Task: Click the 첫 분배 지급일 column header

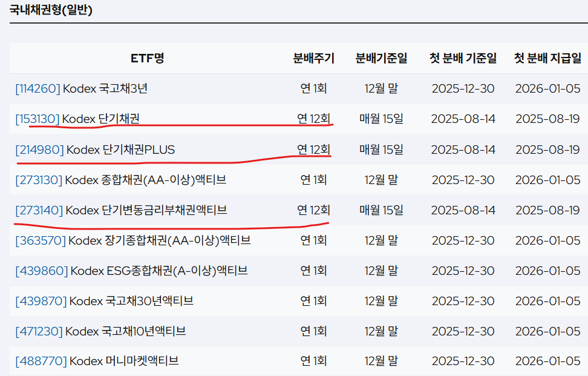Action: [547, 58]
